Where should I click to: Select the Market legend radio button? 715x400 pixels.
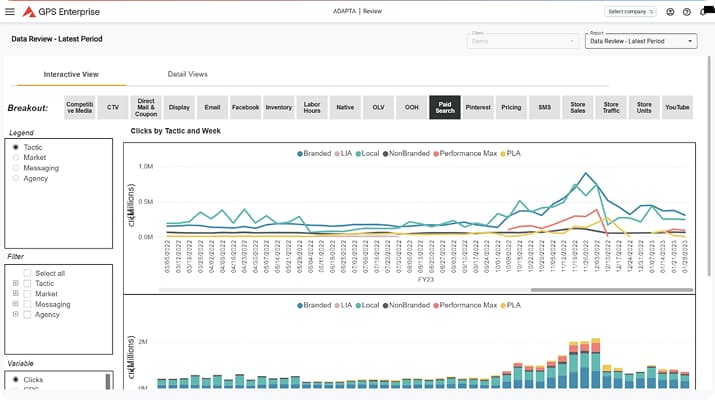[15, 157]
